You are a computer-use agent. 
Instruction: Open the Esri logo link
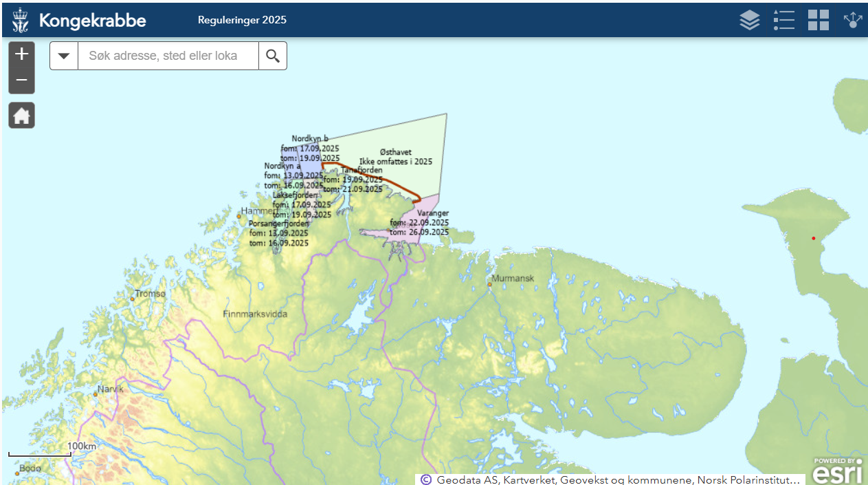coord(837,471)
